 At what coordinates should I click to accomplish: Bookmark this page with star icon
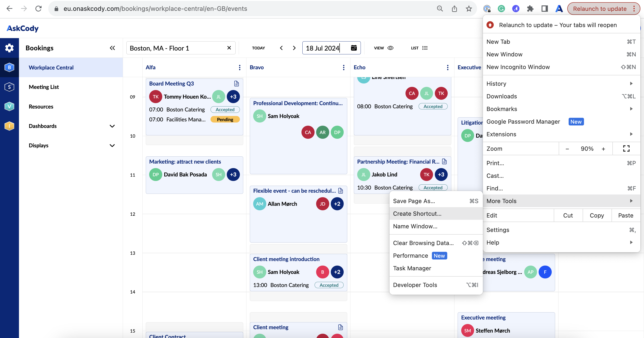pyautogui.click(x=469, y=9)
